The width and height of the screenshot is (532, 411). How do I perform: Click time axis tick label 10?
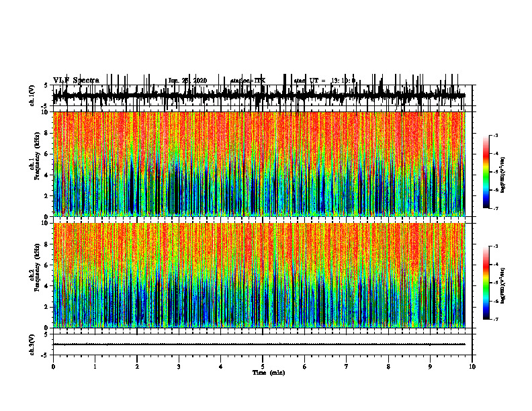pos(472,366)
